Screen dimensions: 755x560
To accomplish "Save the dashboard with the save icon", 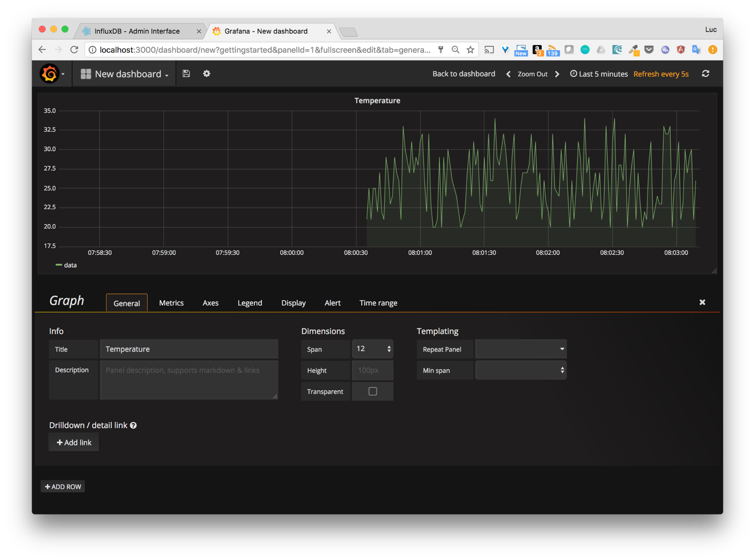I will 186,74.
